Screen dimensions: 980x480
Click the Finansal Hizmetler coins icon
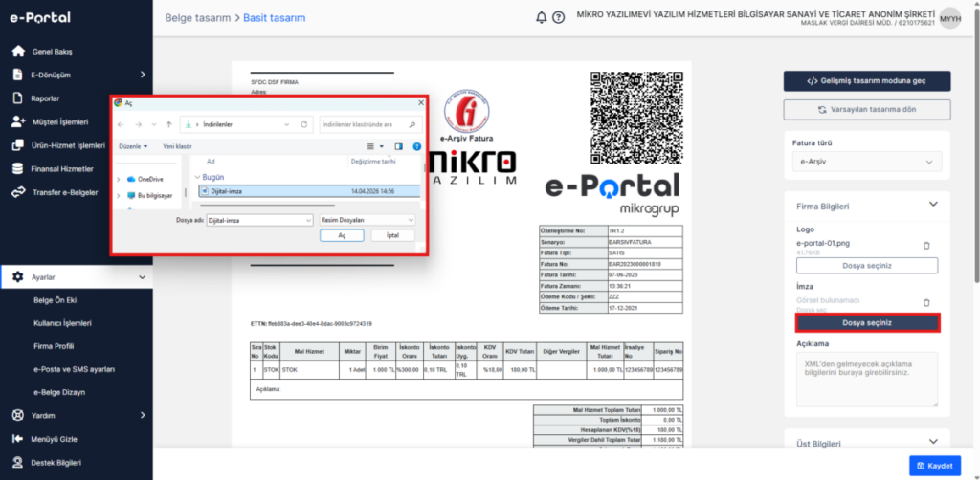click(18, 168)
